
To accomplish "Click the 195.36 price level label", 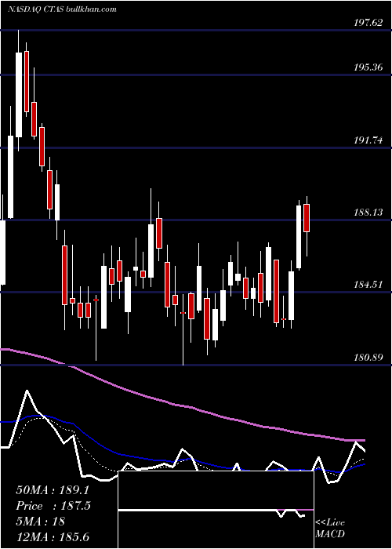I will pyautogui.click(x=368, y=67).
